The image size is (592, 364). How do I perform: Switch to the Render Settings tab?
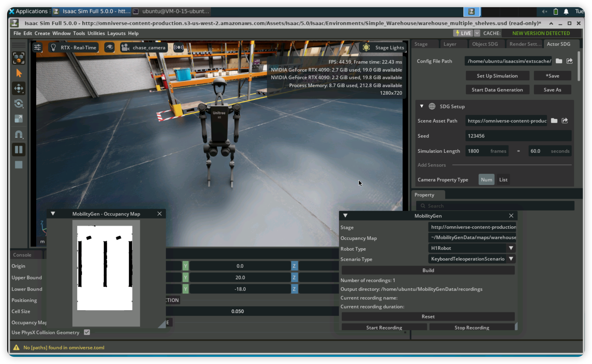coord(525,44)
